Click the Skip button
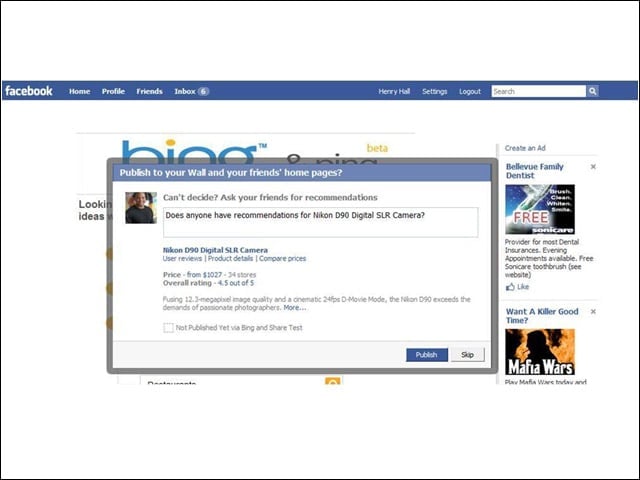This screenshot has width=640, height=480. click(x=468, y=355)
